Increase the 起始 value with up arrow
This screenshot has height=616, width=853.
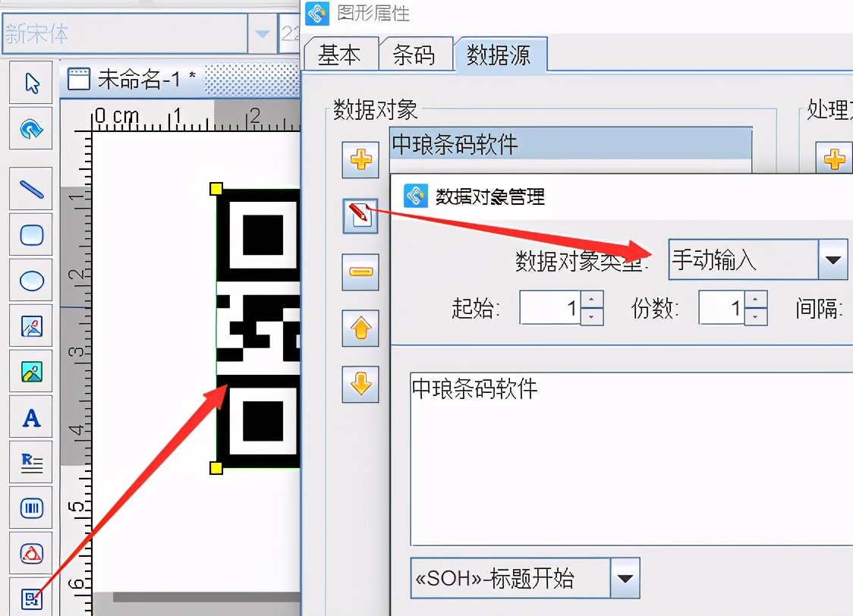point(592,300)
